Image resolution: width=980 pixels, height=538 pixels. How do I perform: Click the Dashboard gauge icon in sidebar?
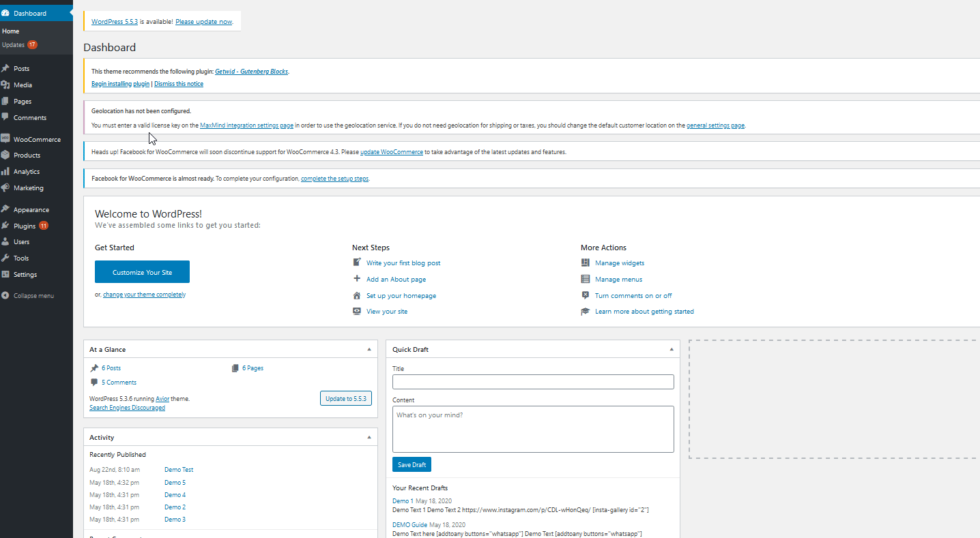(5, 13)
